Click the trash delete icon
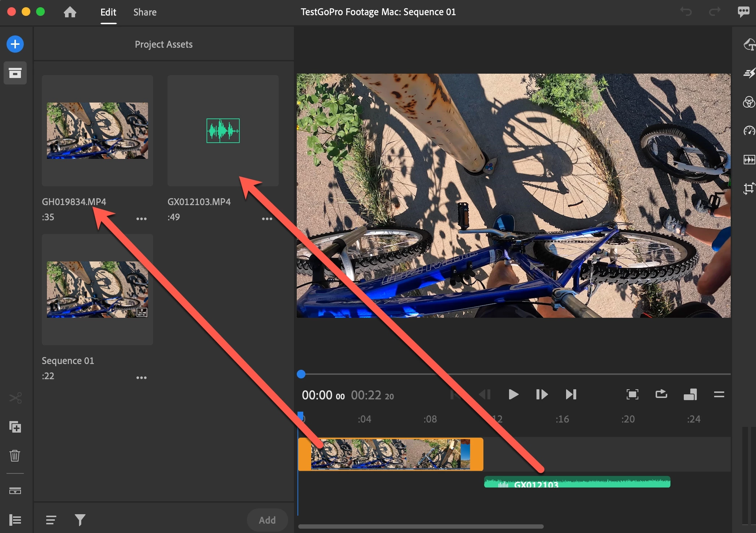Image resolution: width=756 pixels, height=533 pixels. point(15,456)
